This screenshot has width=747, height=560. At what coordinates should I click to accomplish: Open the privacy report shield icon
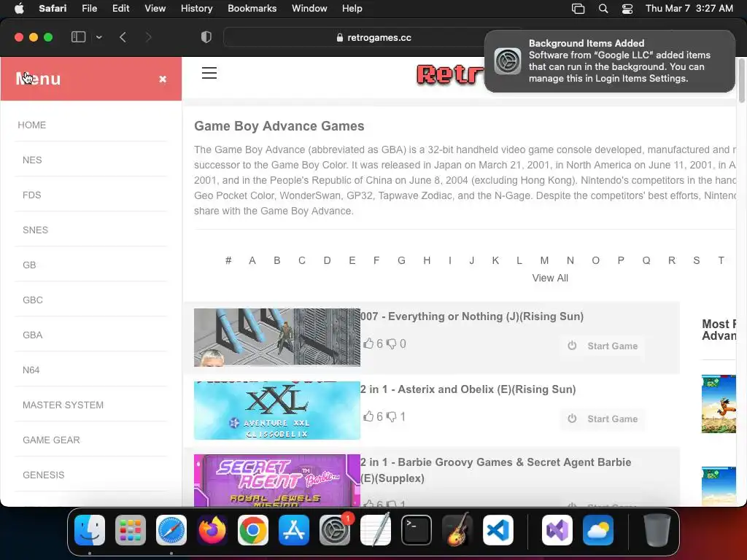[x=206, y=37]
